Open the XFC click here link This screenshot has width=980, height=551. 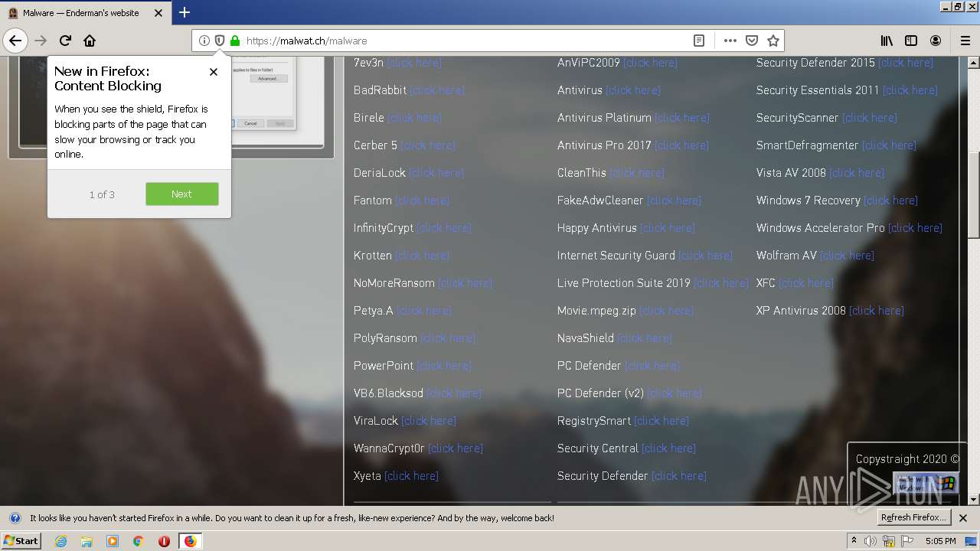coord(806,283)
